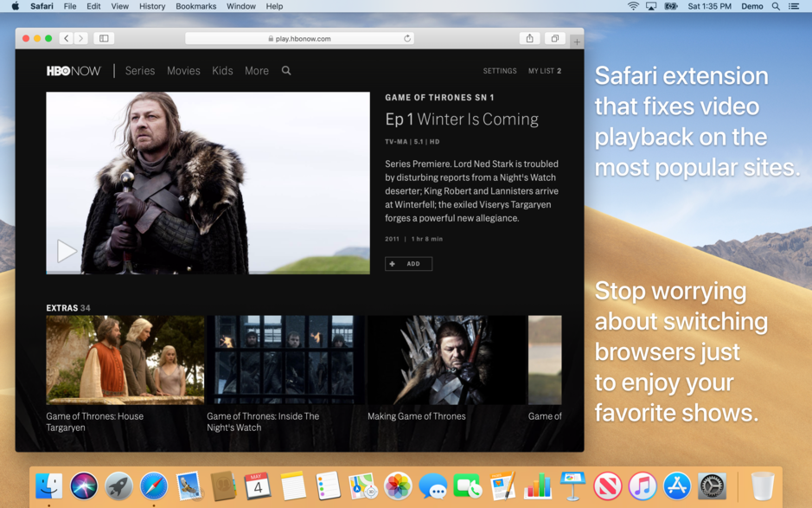812x508 pixels.
Task: Open the Safari menu in menu bar
Action: (x=42, y=6)
